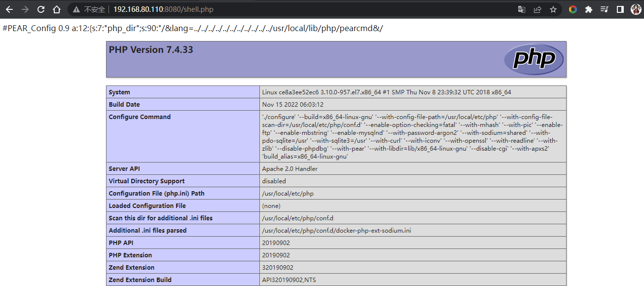Select Scan this dir for additional .ini label
This screenshot has width=644, height=286.
coord(161,218)
